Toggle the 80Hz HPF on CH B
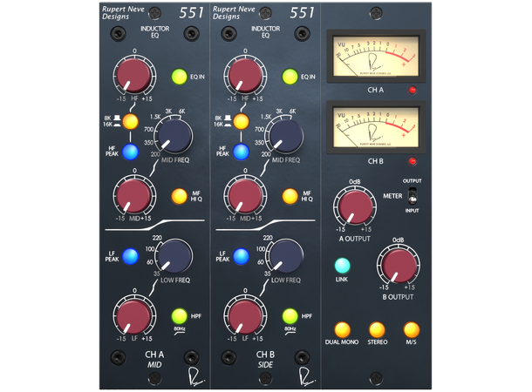The width and height of the screenshot is (532, 392). [290, 316]
